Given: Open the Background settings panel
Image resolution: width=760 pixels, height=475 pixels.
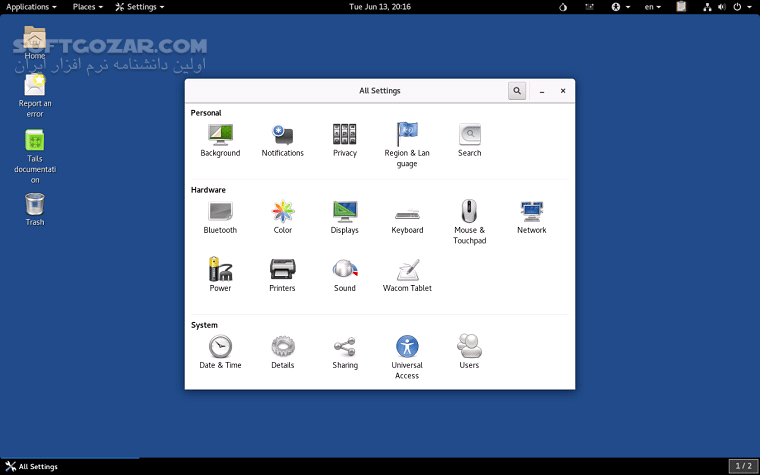Looking at the screenshot, I should (x=220, y=136).
